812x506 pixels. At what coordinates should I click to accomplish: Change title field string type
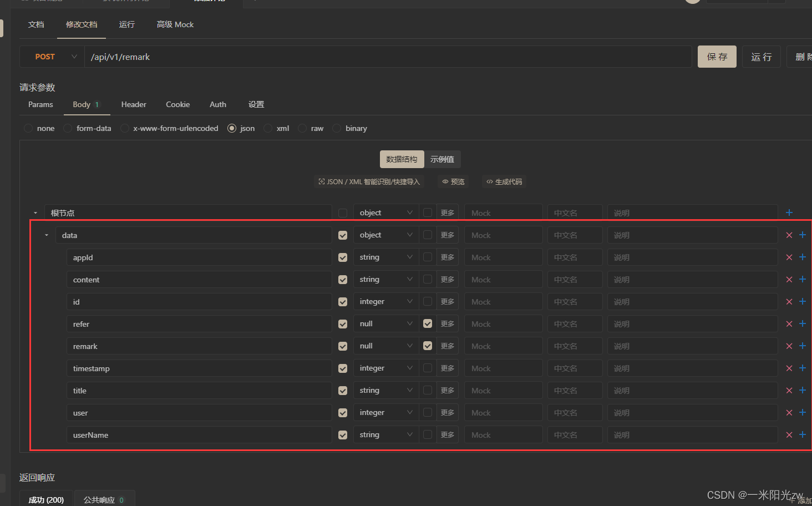tap(386, 391)
